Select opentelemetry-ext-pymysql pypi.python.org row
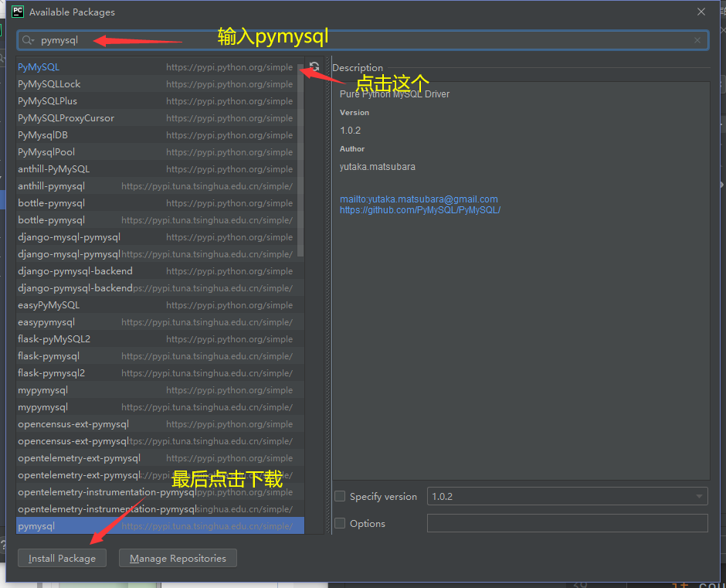726x588 pixels. coord(160,457)
